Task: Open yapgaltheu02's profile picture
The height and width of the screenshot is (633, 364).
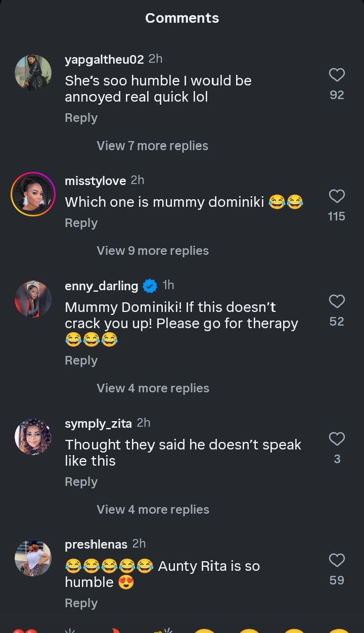Action: (33, 73)
